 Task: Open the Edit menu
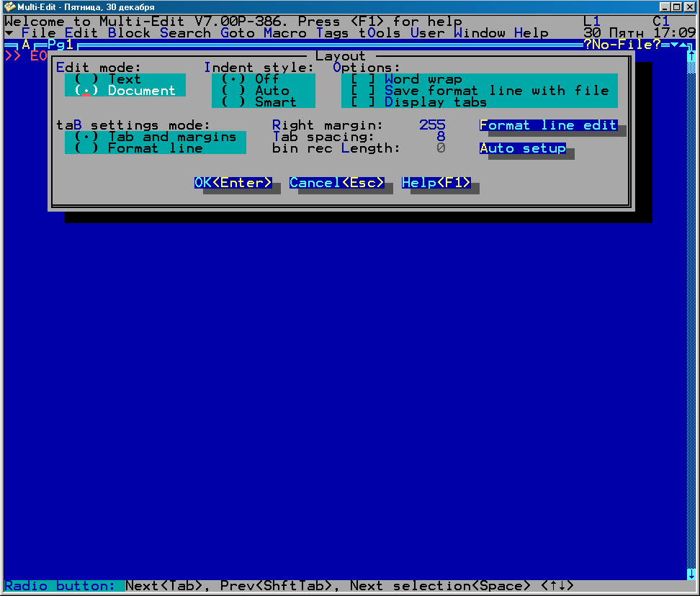[x=81, y=33]
